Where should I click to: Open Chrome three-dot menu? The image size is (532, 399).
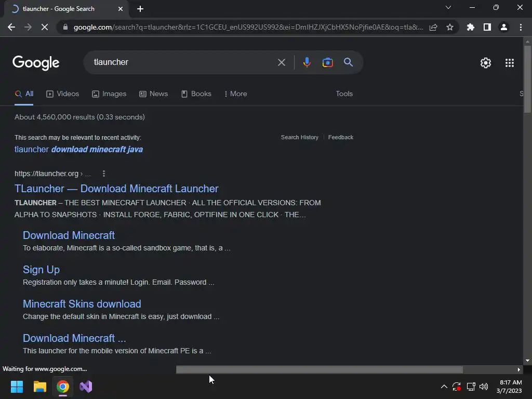521,27
